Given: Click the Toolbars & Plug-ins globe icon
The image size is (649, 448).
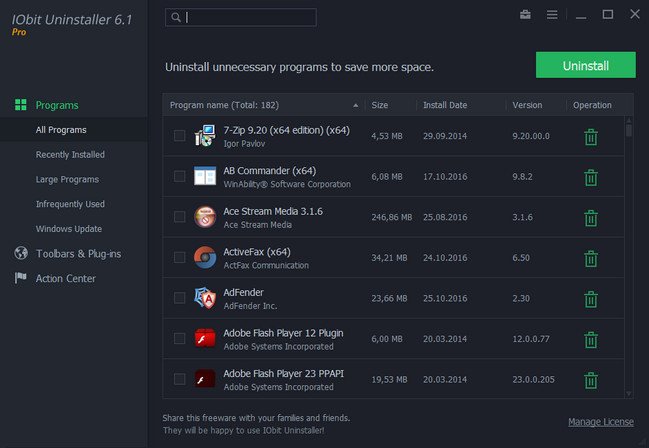Looking at the screenshot, I should coord(21,253).
